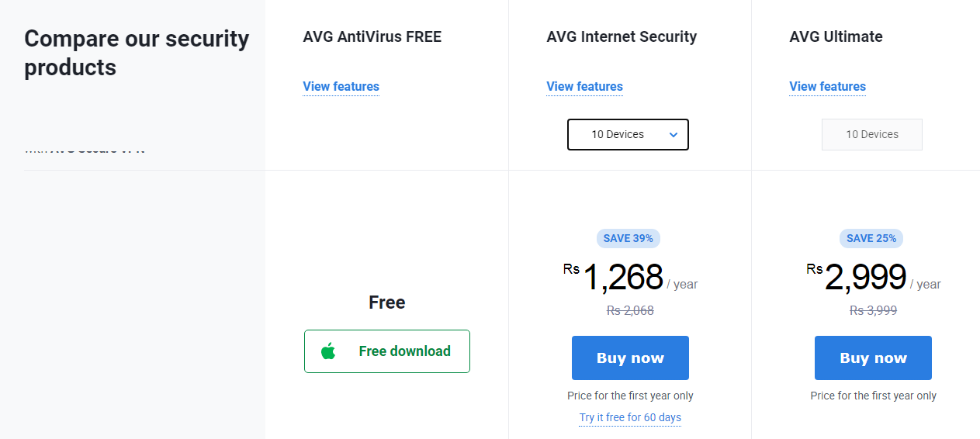Click the Compare our security products heading
The width and height of the screenshot is (980, 439).
(137, 53)
